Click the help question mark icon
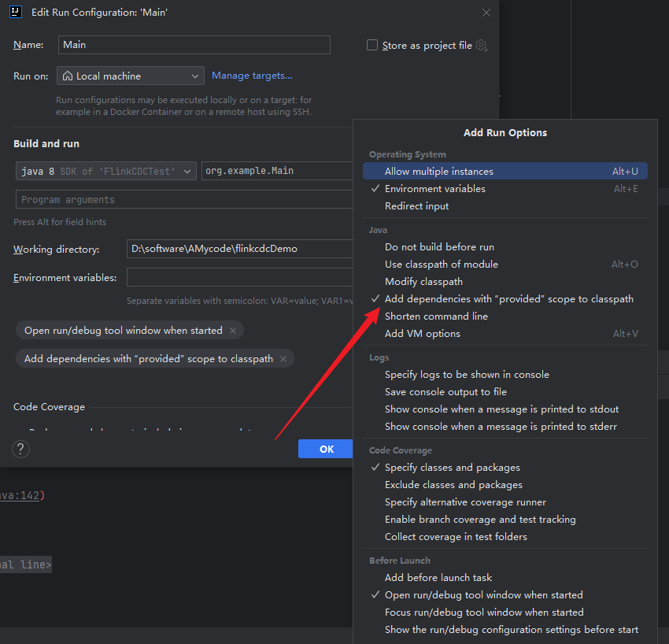The image size is (669, 644). (21, 449)
